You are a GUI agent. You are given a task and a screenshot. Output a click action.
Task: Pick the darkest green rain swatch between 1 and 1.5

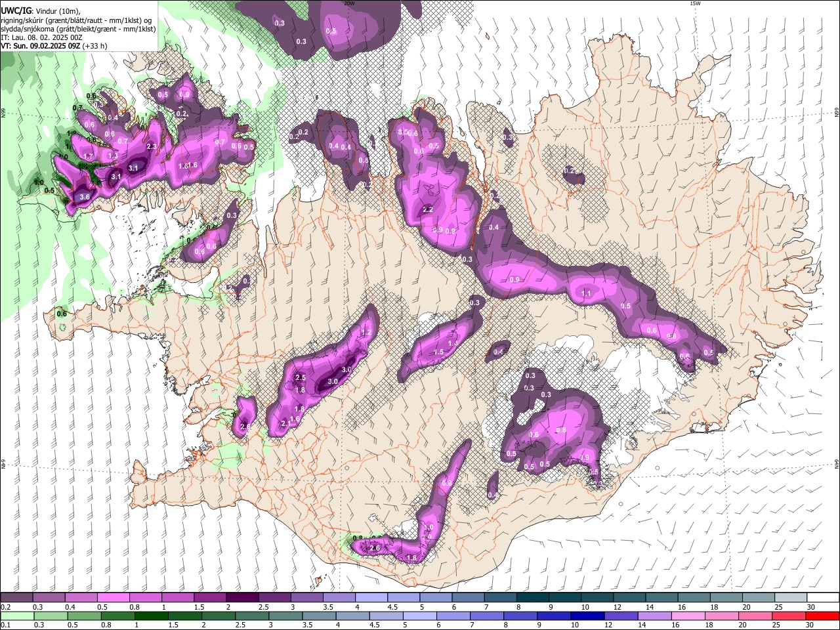tap(152, 616)
